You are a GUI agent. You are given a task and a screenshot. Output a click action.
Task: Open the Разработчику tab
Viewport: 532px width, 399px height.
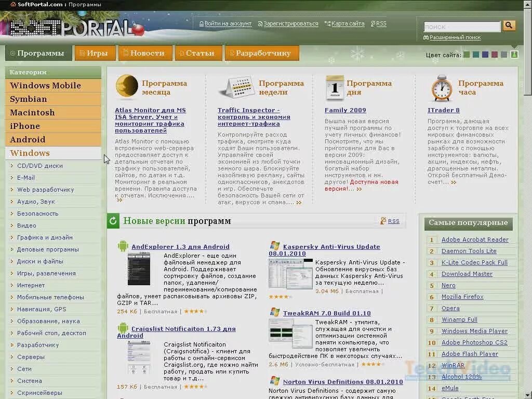(262, 54)
